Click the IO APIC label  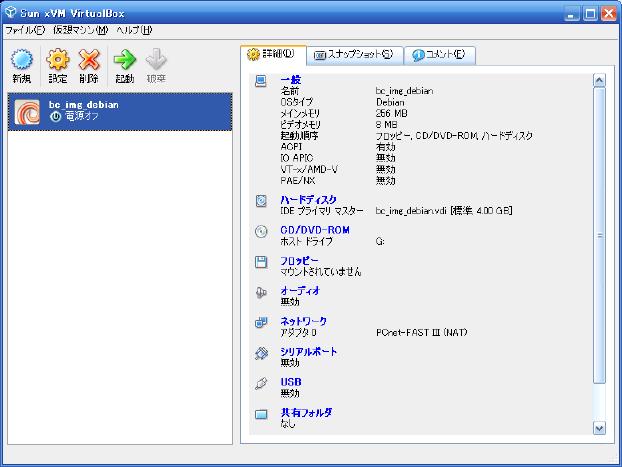[x=296, y=158]
